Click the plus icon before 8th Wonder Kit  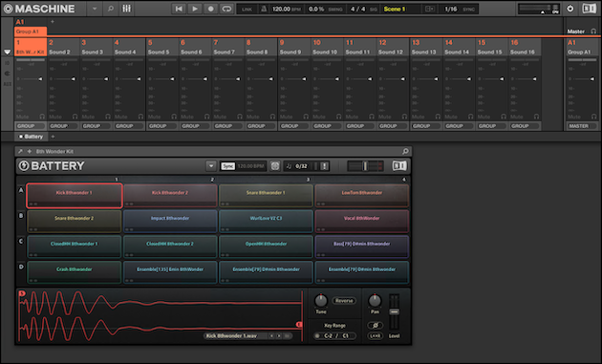[x=30, y=151]
